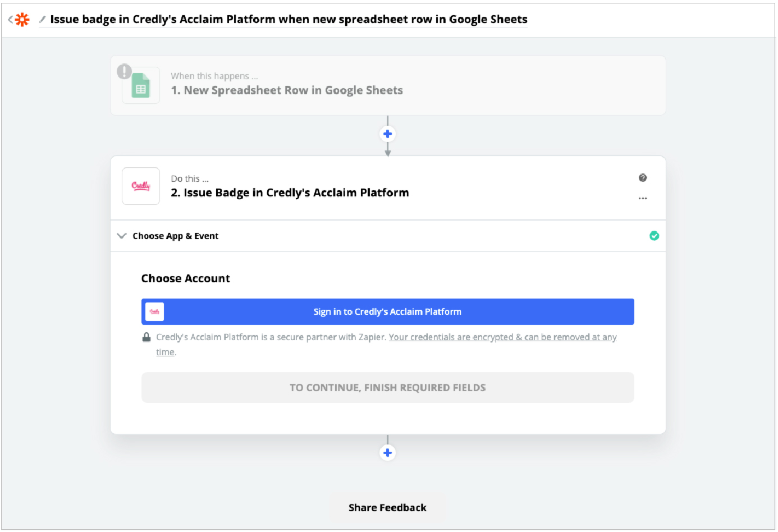The width and height of the screenshot is (778, 532).
Task: Click the warning alert on the trigger step
Action: pos(124,71)
